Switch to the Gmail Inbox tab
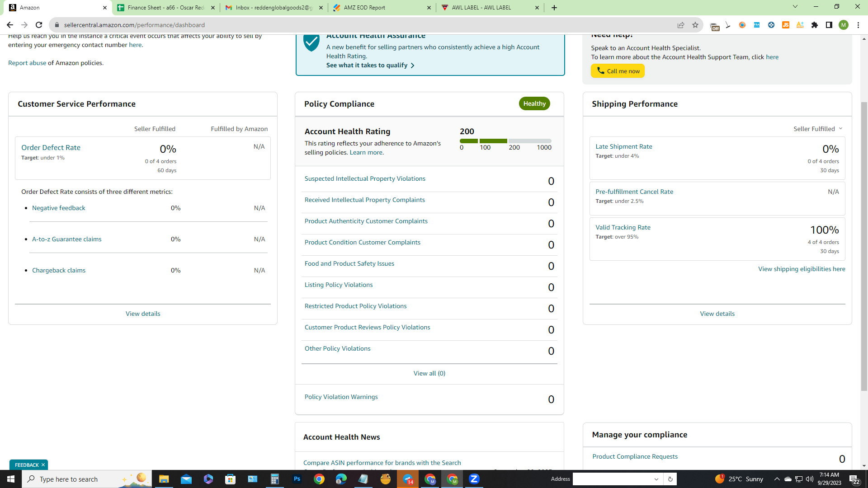The height and width of the screenshot is (488, 868). pos(274,8)
